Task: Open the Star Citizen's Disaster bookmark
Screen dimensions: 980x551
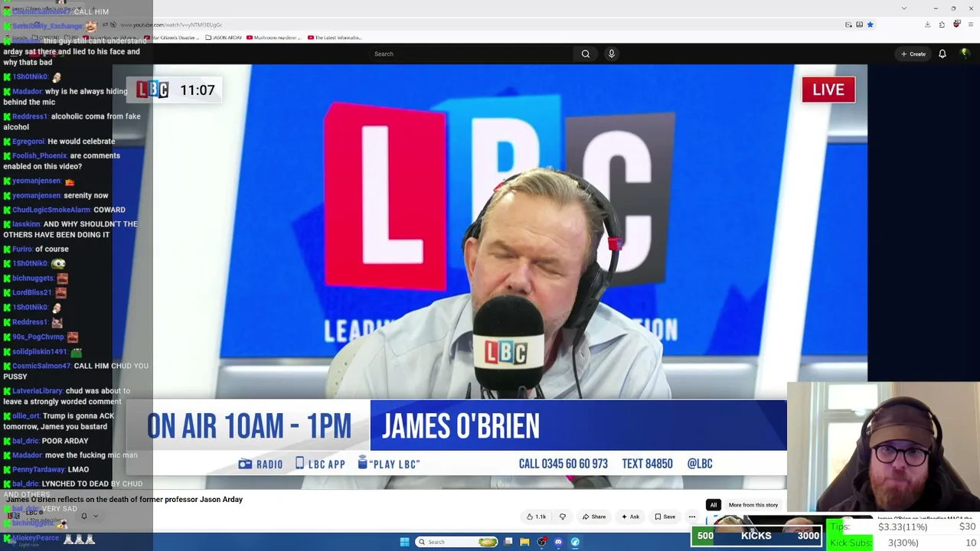Action: (x=173, y=37)
